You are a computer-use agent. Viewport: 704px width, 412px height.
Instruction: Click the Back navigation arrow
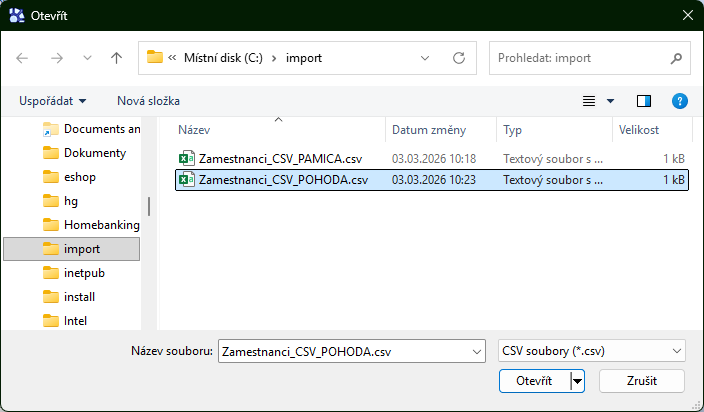click(x=23, y=58)
